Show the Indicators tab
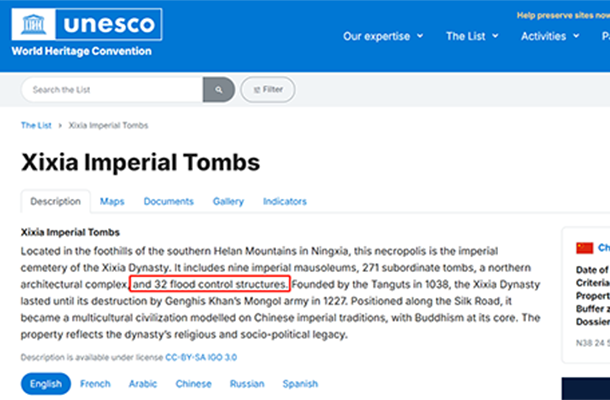 (x=285, y=201)
